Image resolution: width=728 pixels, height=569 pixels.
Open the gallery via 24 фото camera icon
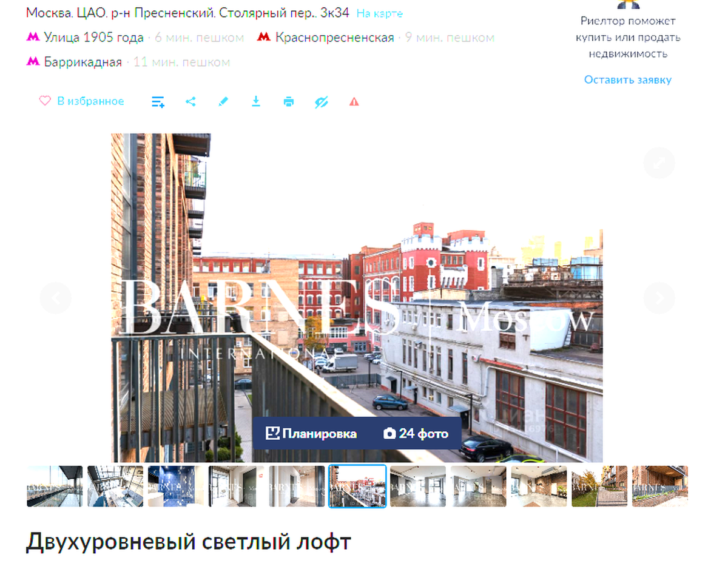tap(416, 433)
